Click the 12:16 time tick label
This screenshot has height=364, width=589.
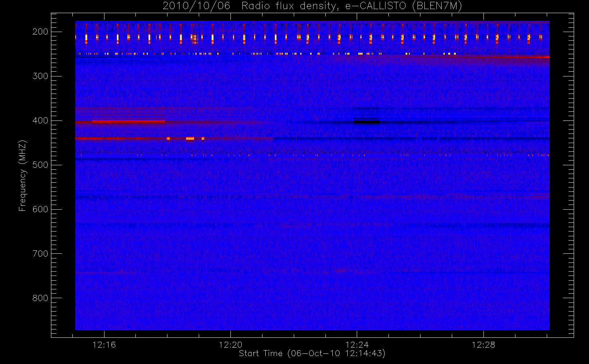(x=104, y=345)
